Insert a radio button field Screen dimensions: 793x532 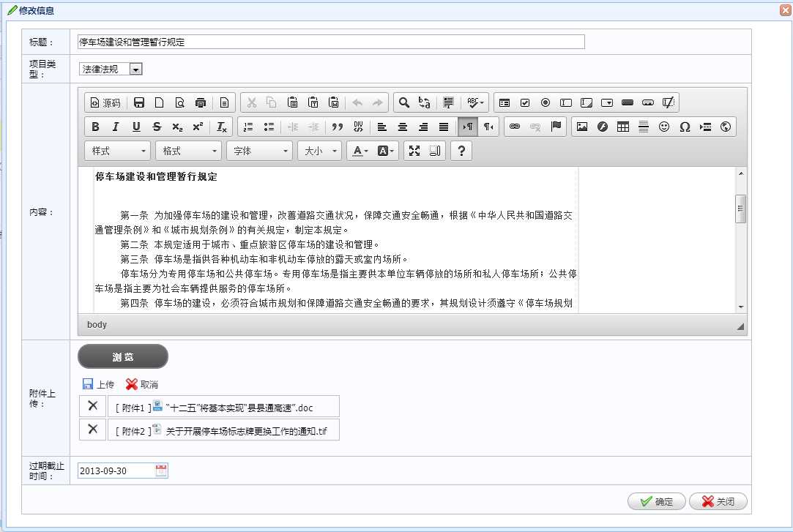(546, 102)
